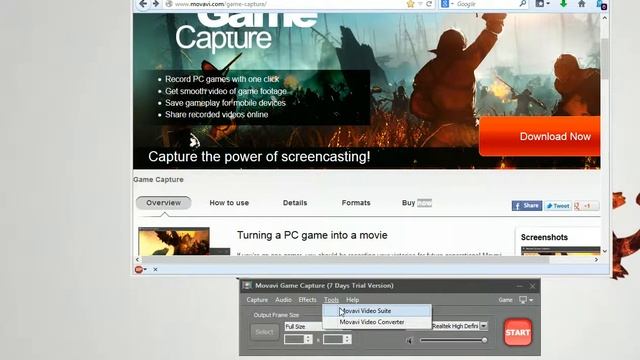
Task: Click the Game mode label
Action: click(x=505, y=300)
